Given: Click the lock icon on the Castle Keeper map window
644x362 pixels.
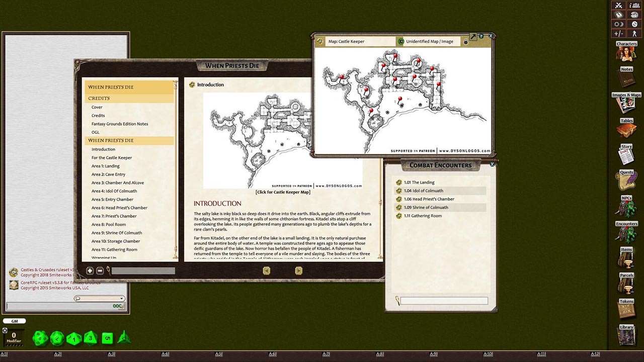Looking at the screenshot, I should pos(466,41).
